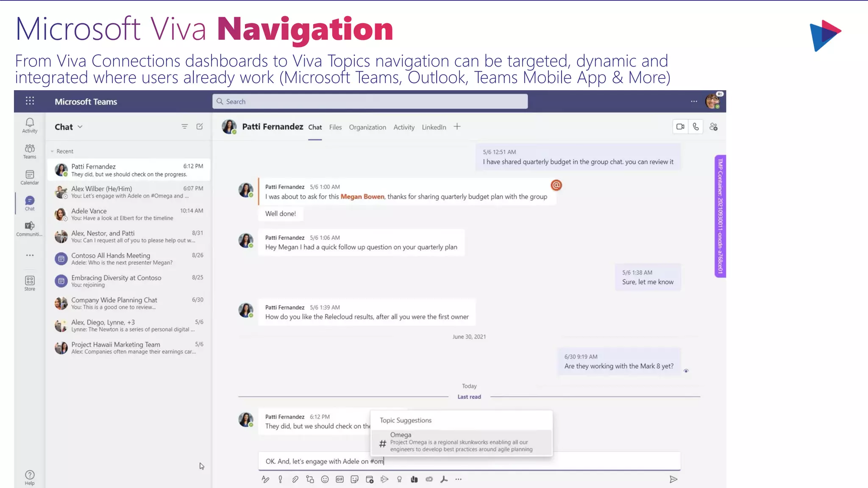Open the Viva Insights icon in the compose toolbar
Screen dimensions: 868x488
414,479
